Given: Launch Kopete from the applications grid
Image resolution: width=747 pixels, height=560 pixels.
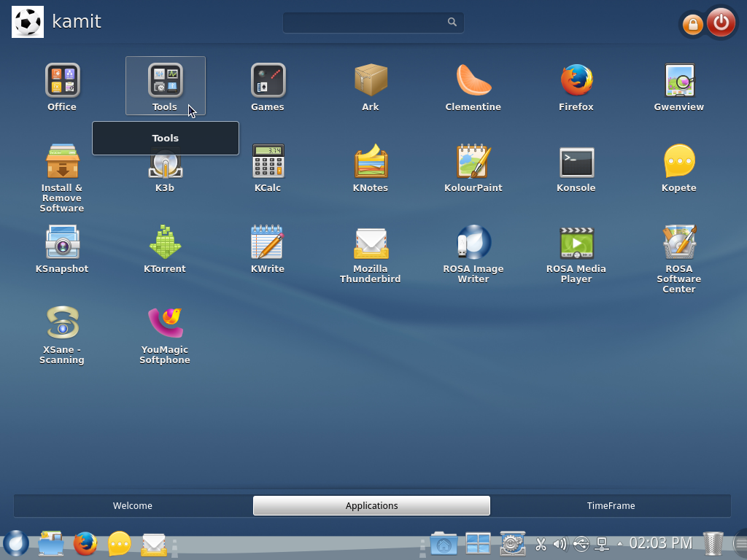Looking at the screenshot, I should coord(679,168).
